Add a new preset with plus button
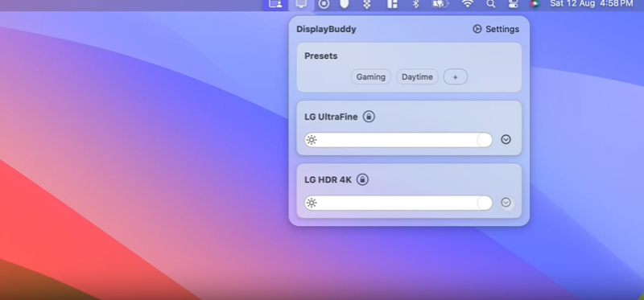Viewport: 644px width, 300px height. (456, 76)
